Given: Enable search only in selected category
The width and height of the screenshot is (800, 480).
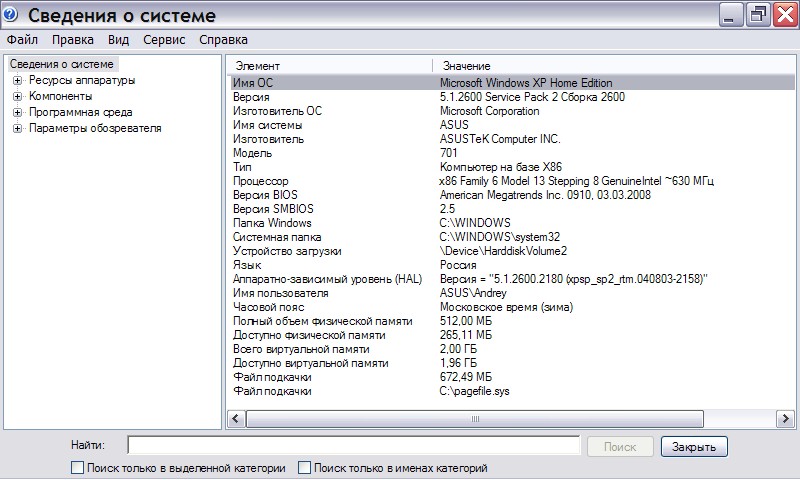Looking at the screenshot, I should tap(78, 467).
